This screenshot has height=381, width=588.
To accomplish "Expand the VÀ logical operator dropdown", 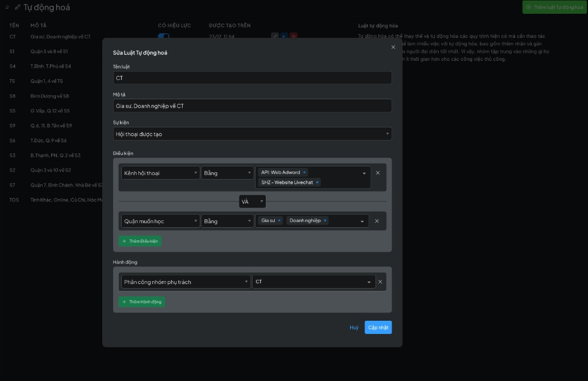I will point(253,201).
